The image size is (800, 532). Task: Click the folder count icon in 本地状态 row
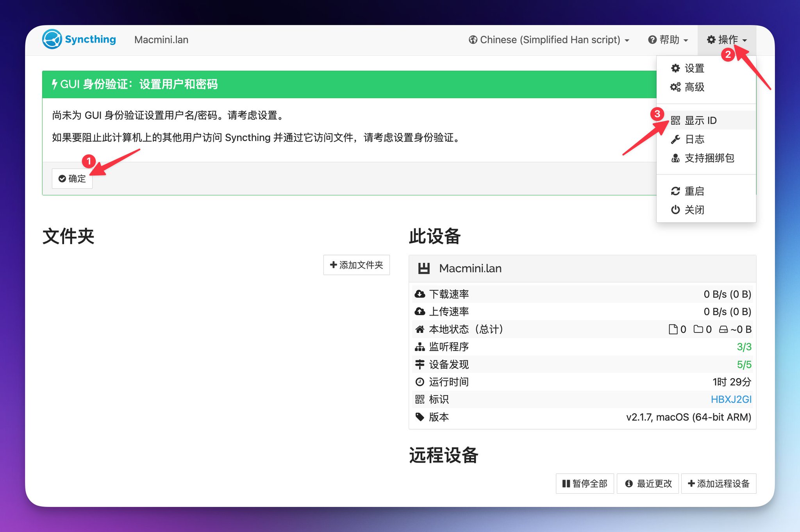[698, 329]
